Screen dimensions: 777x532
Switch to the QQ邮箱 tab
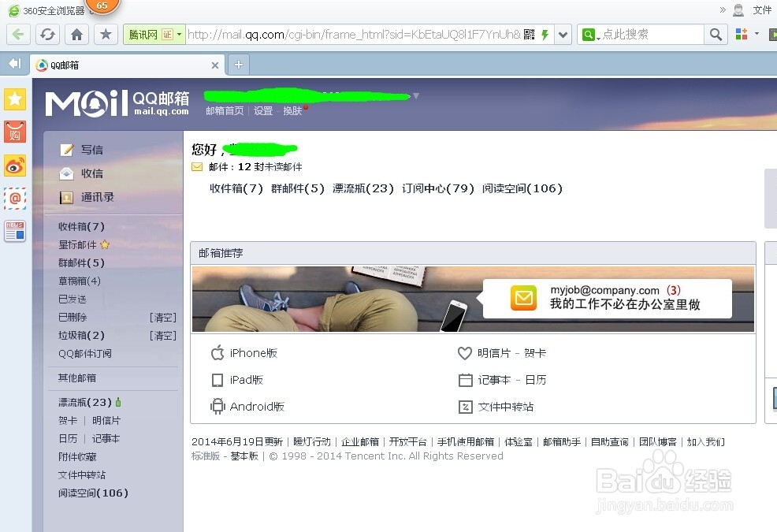click(128, 65)
